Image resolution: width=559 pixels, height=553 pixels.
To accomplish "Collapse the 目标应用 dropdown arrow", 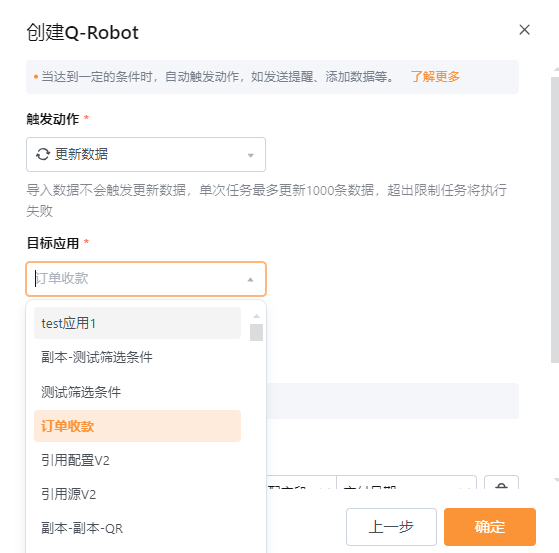I will 250,280.
